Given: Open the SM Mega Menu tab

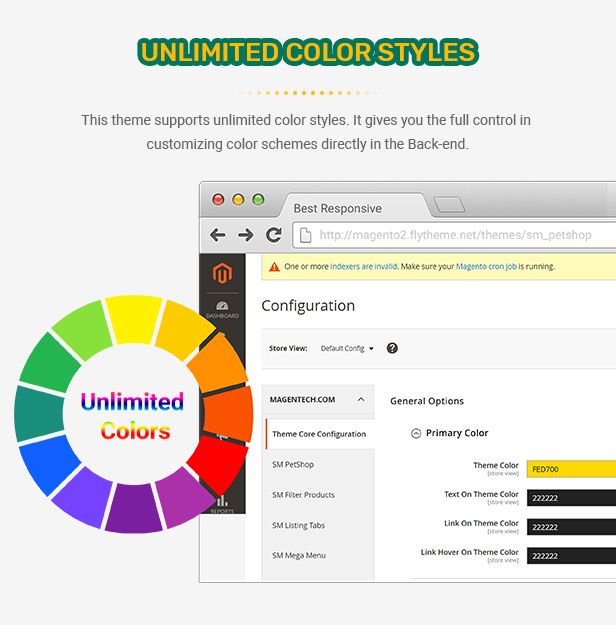Looking at the screenshot, I should coord(299,555).
